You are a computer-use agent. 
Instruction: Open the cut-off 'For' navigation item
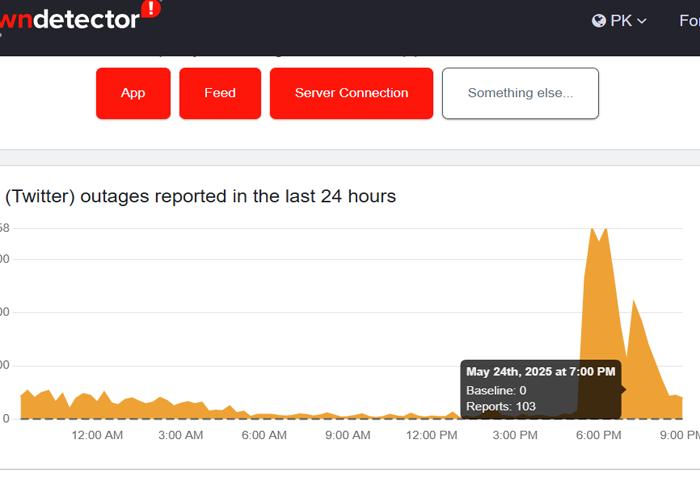(689, 20)
